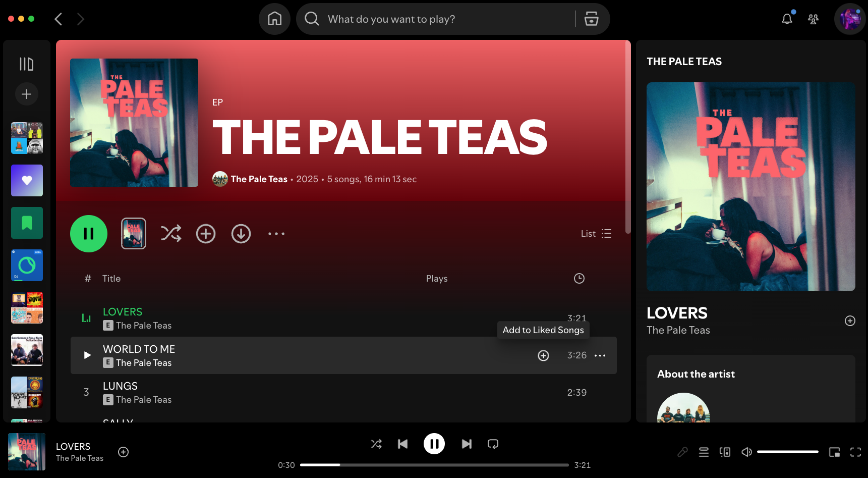This screenshot has height=478, width=868.
Task: Add LOVERS to Liked Songs in side panel
Action: click(850, 321)
